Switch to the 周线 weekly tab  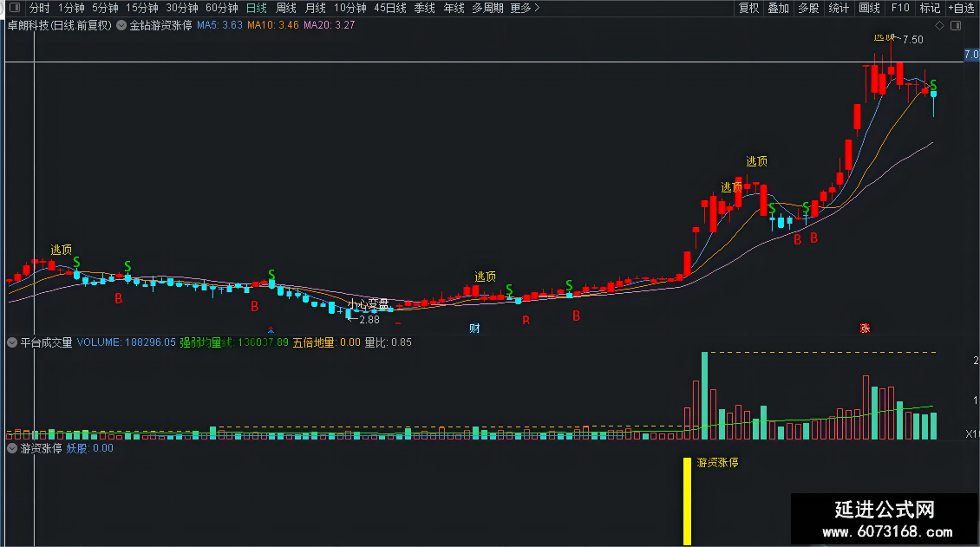(x=285, y=8)
